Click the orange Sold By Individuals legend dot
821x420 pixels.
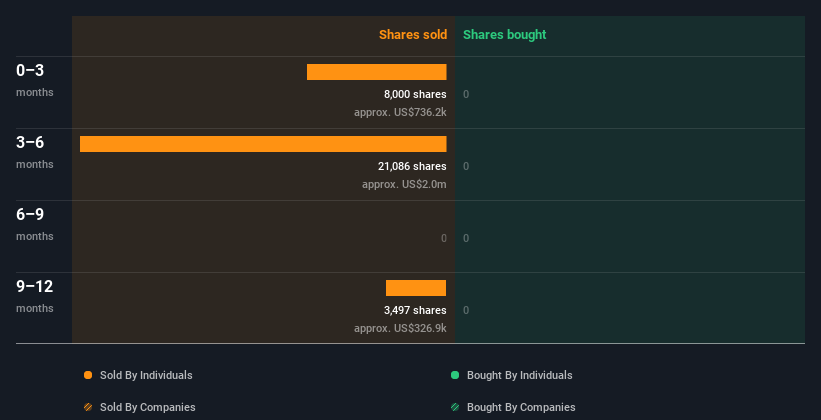(x=88, y=375)
